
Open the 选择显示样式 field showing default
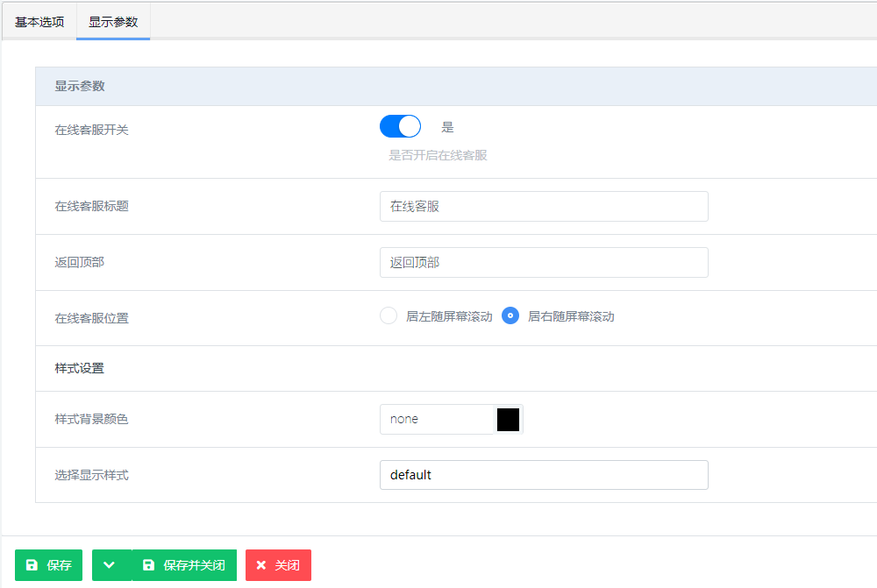(x=544, y=475)
